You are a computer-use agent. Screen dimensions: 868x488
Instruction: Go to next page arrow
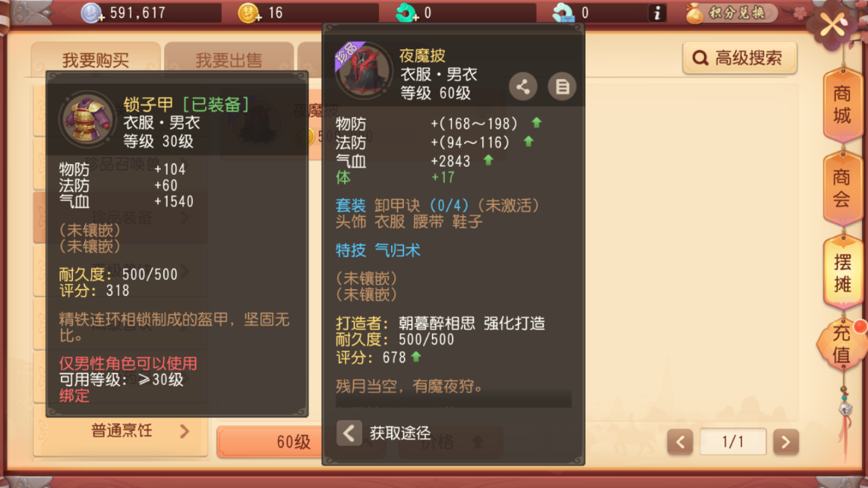[x=785, y=442]
